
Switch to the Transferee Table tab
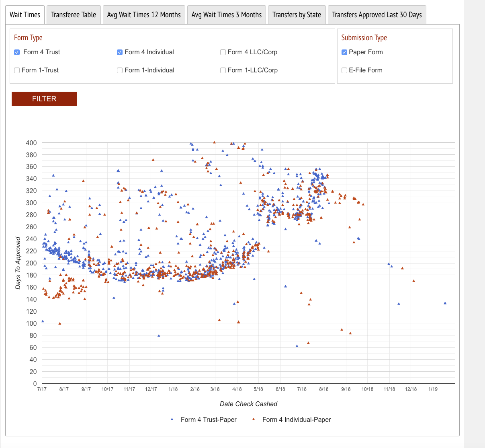click(x=74, y=15)
